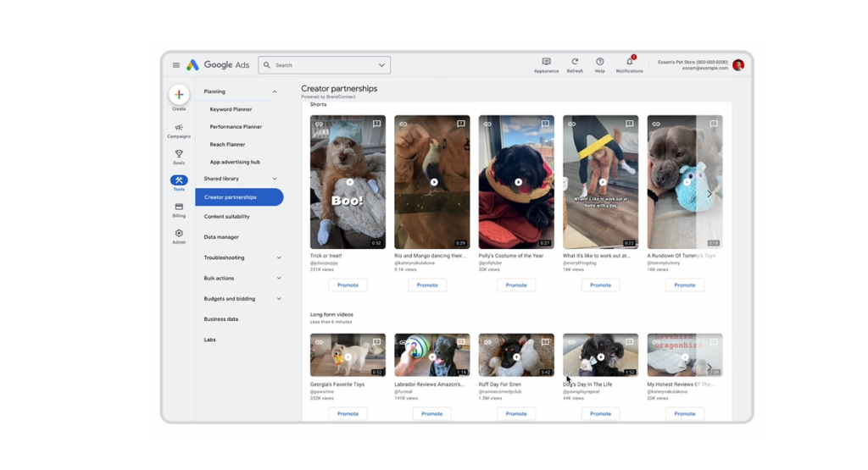Save the 'Trick or treat!' video bookmark
This screenshot has height=470, width=868.
click(376, 124)
